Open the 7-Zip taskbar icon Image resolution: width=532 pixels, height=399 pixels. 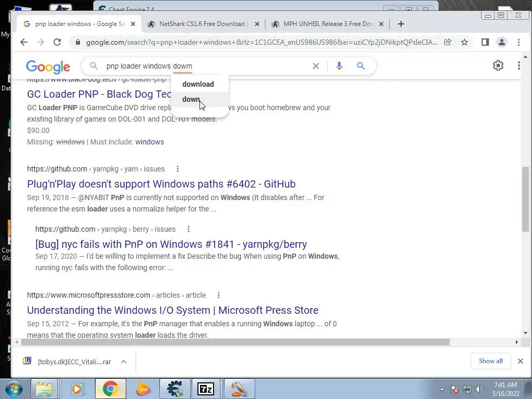[206, 389]
